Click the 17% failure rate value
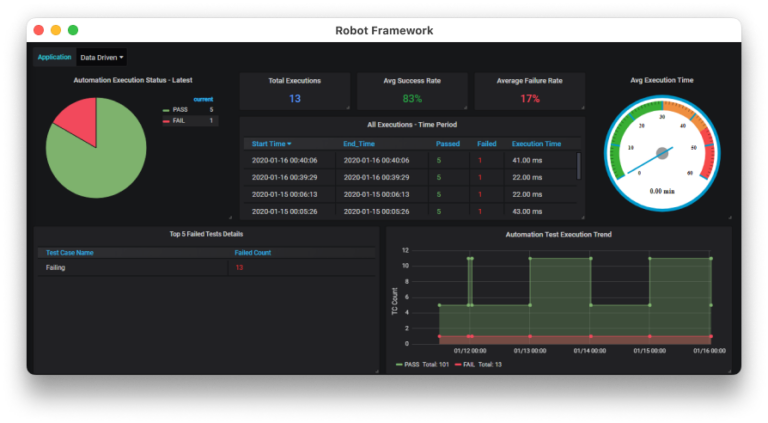The height and width of the screenshot is (423, 768). pyautogui.click(x=529, y=98)
